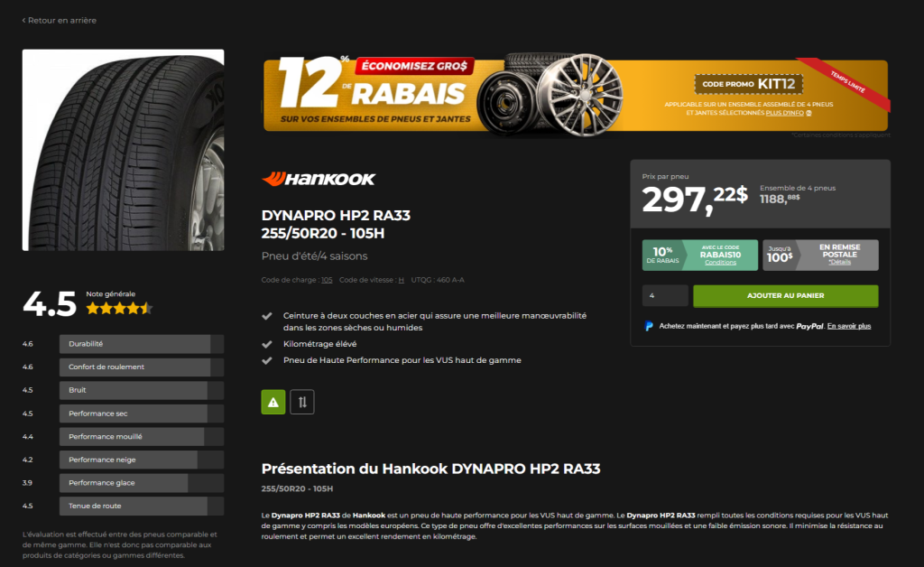Open the RABAIS10 Conditions link

click(x=720, y=263)
